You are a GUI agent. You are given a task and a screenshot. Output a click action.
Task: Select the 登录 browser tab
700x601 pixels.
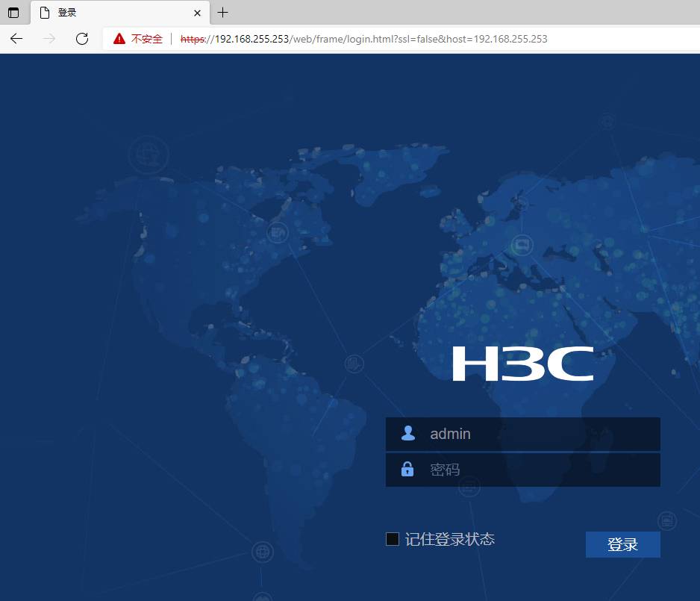coord(120,13)
